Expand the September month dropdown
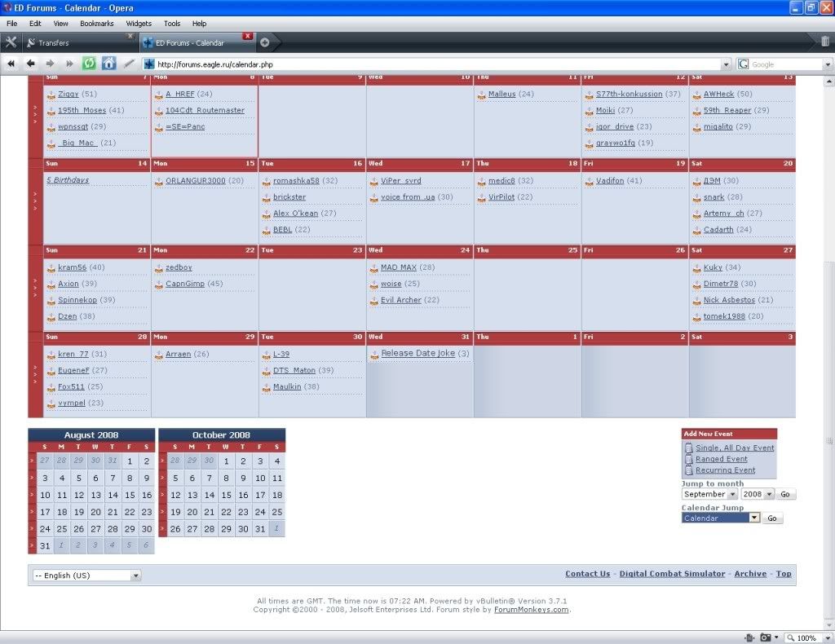Viewport: 835px width, 644px height. pos(709,494)
